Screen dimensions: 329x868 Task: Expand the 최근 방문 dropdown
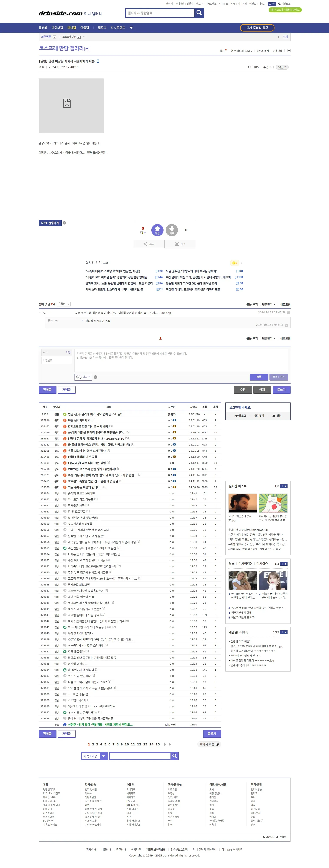[x=55, y=37]
